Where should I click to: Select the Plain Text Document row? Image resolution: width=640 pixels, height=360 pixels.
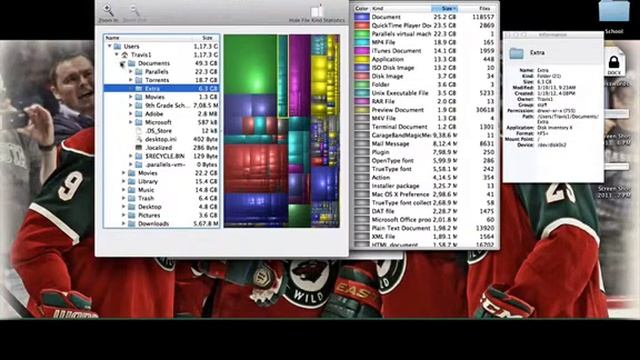424,228
